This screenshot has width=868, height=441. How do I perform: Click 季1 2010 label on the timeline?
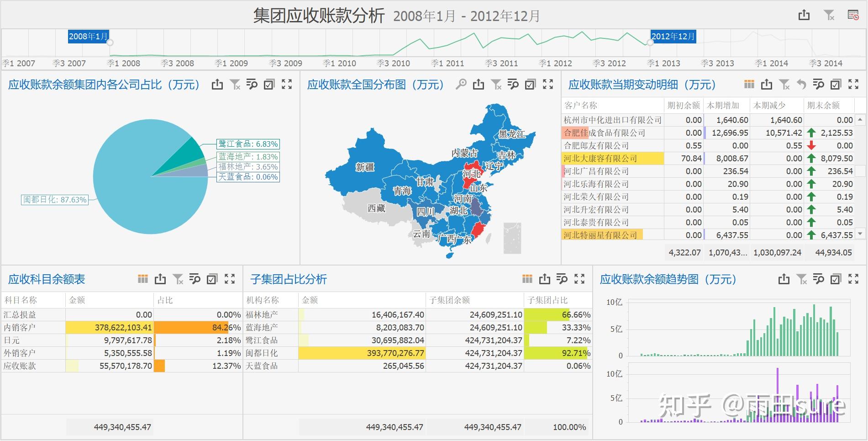(x=339, y=64)
